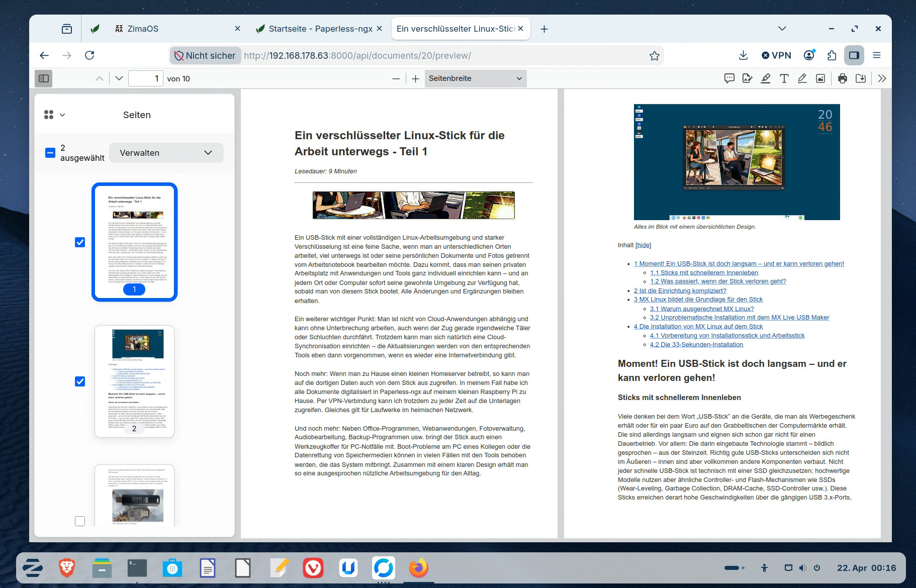This screenshot has width=916, height=588.
Task: Open the comment annotation tool
Action: point(729,78)
